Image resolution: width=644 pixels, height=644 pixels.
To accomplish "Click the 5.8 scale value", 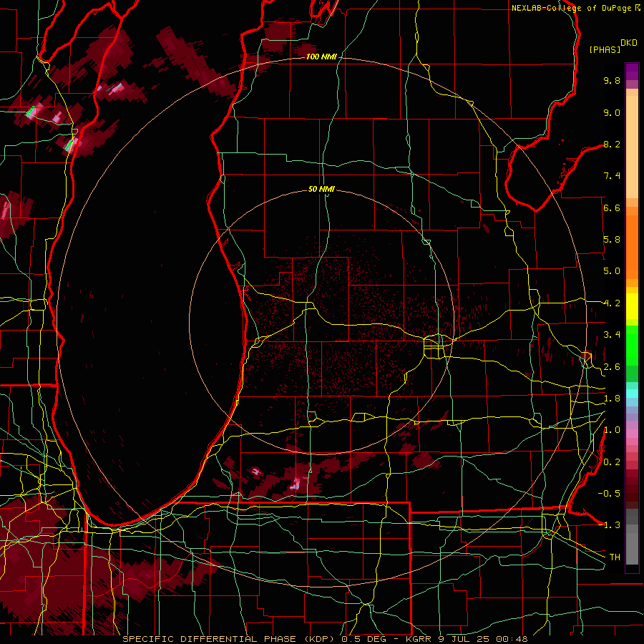I will pos(612,240).
